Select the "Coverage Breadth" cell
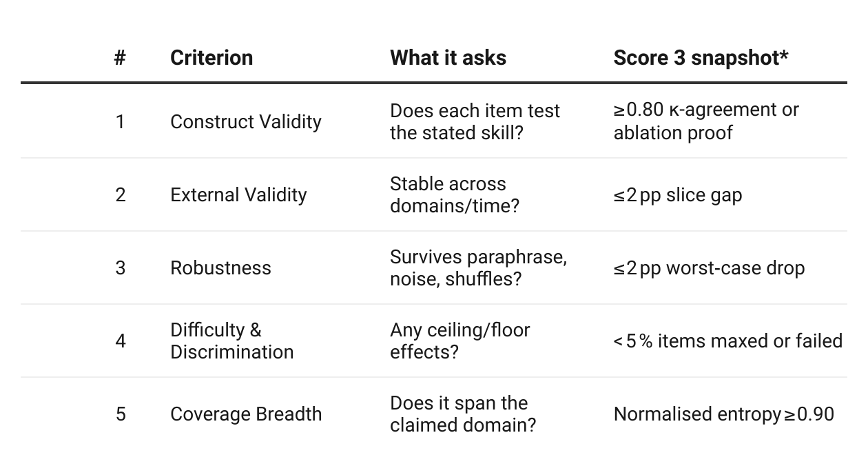The height and width of the screenshot is (455, 868). (246, 414)
